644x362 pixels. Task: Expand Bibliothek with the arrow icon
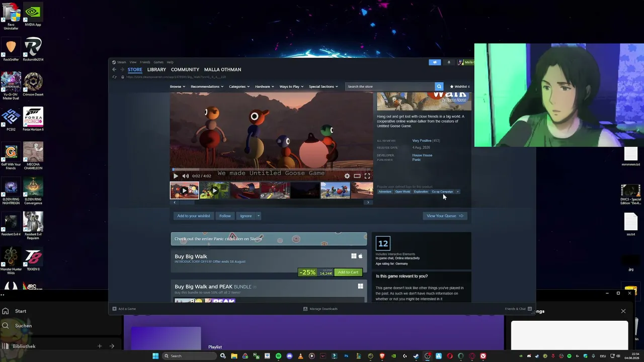pos(112,346)
